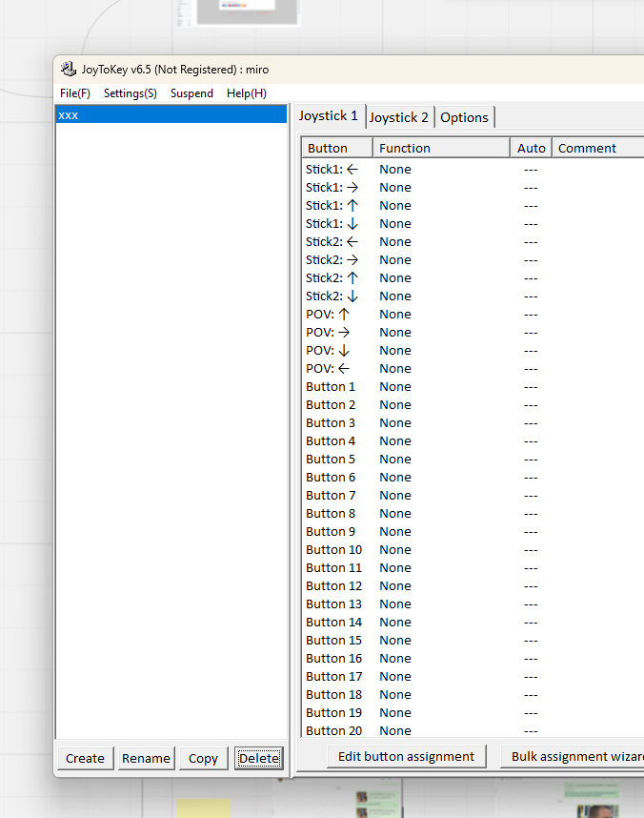Select the Stick1 right arrow row
Screen dimensions: 644x818
pyautogui.click(x=473, y=187)
